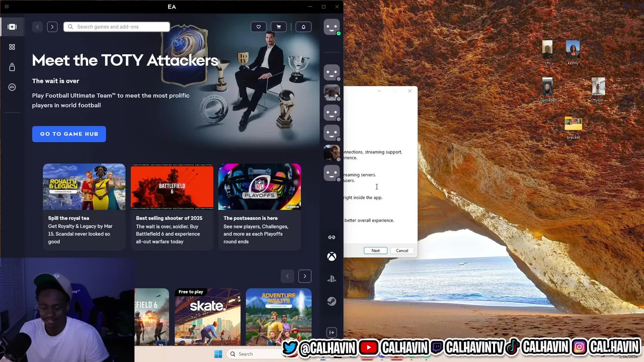
Task: Show previous games with carousel left arrow
Action: tap(287, 276)
